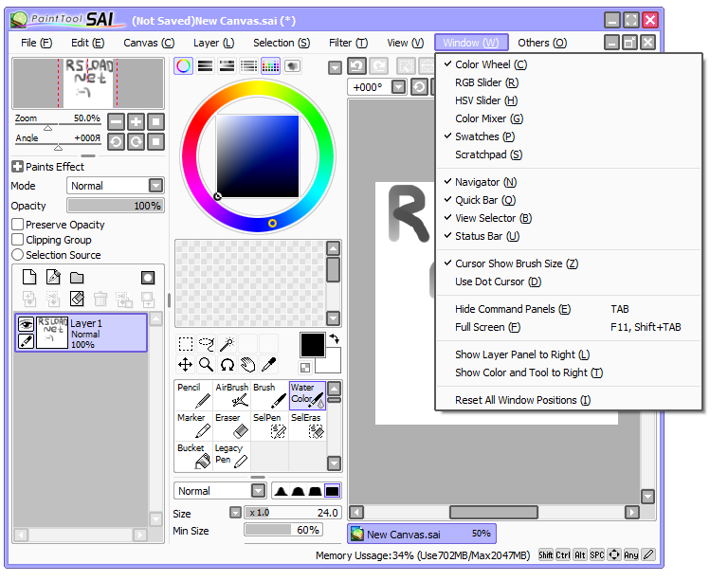Click Full Screen menu option
This screenshot has height=581, width=728.
[568, 327]
